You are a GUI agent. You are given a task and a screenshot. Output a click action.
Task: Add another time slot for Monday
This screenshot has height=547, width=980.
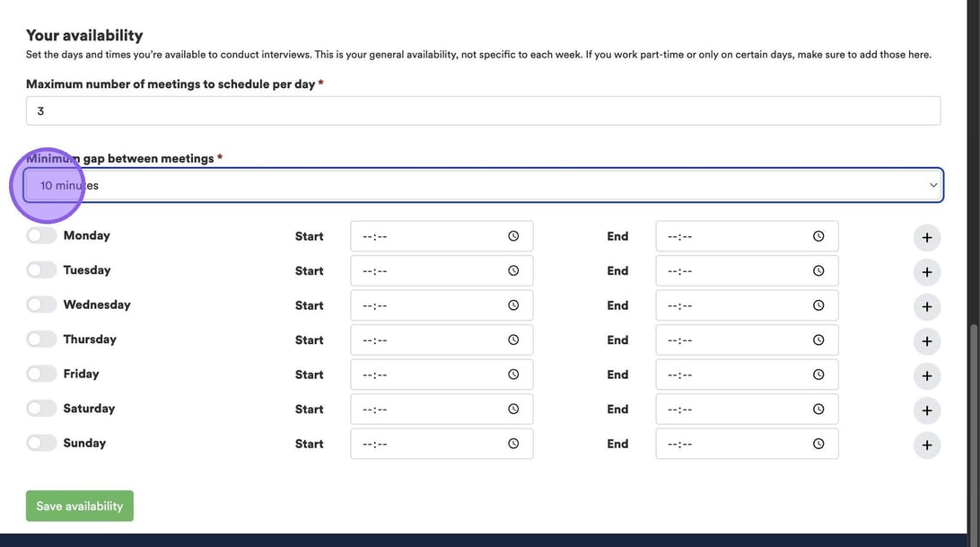927,238
